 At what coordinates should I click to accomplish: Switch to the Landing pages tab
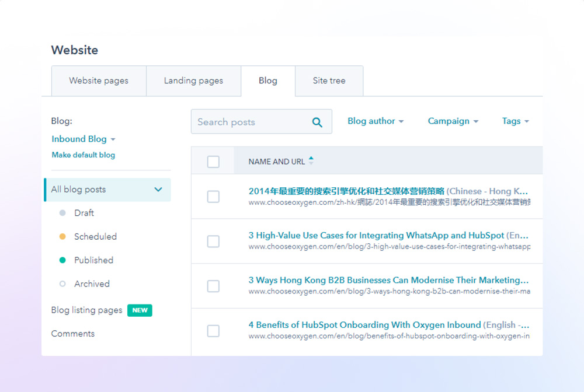point(193,80)
